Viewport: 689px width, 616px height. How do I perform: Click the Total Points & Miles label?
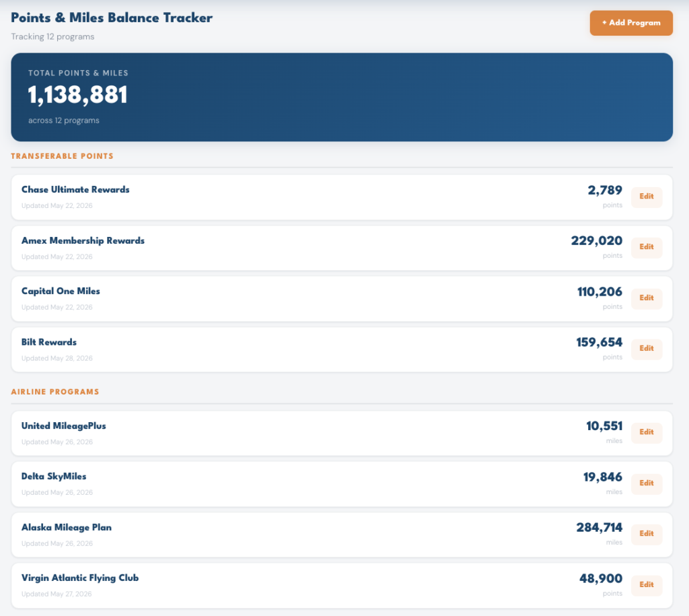tap(78, 73)
